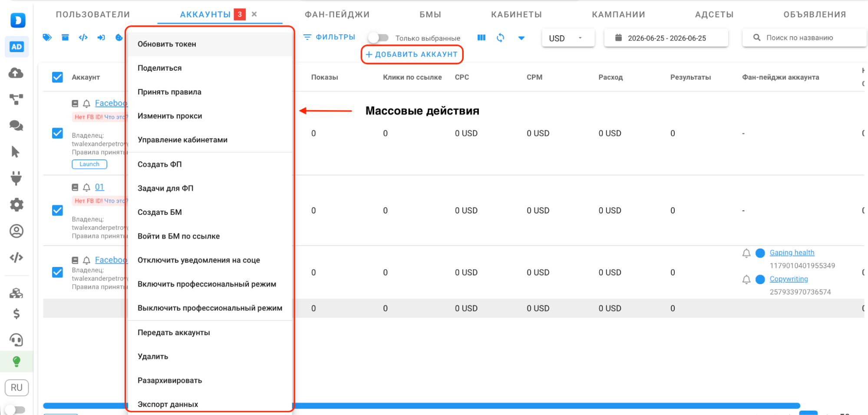
Task: Click the columns layout icon
Action: click(481, 38)
